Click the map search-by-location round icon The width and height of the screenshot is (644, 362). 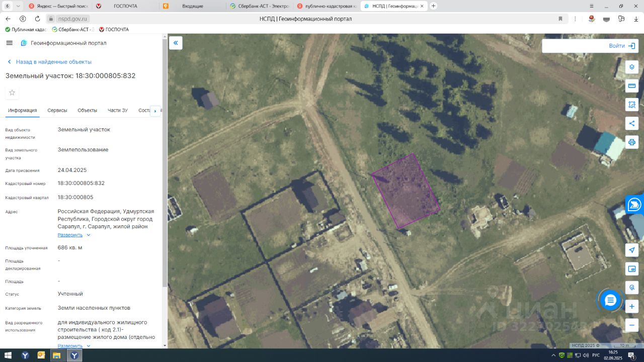(632, 288)
